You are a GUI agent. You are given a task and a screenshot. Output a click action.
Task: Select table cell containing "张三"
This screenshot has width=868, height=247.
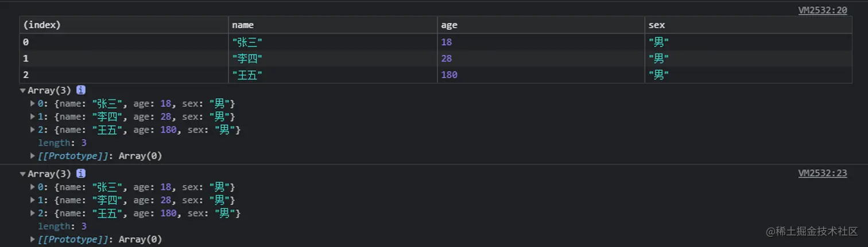(x=333, y=42)
